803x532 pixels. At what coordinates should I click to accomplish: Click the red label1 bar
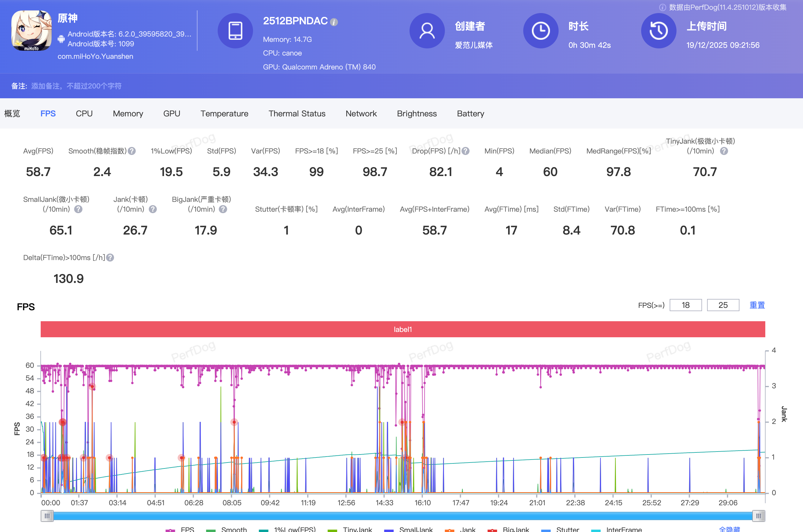402,329
